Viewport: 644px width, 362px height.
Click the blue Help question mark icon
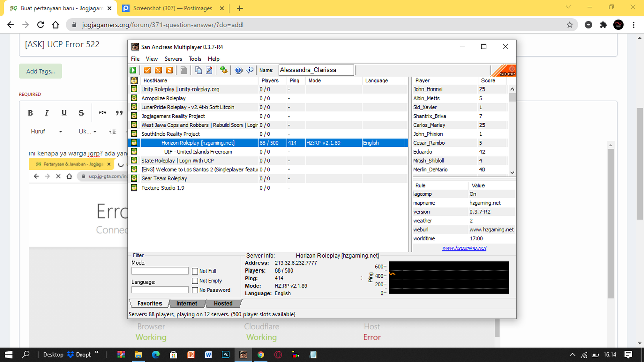(x=238, y=70)
